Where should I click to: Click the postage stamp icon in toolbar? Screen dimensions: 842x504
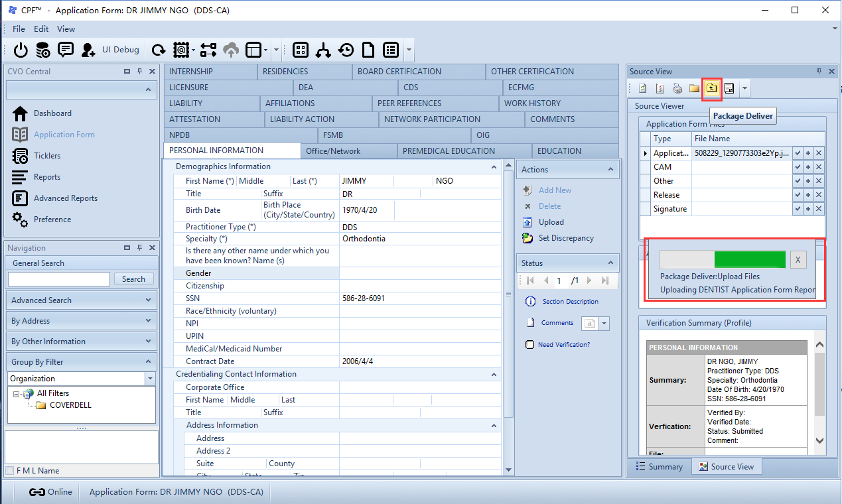(x=180, y=50)
